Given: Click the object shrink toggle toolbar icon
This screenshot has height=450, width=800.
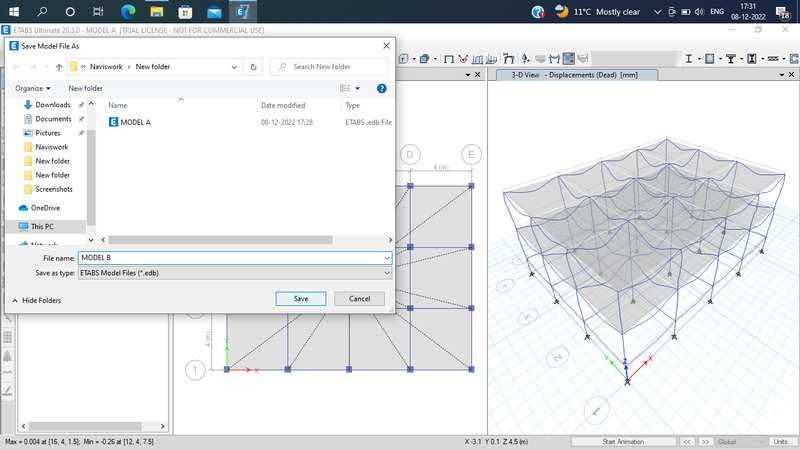Looking at the screenshot, I should point(403,59).
